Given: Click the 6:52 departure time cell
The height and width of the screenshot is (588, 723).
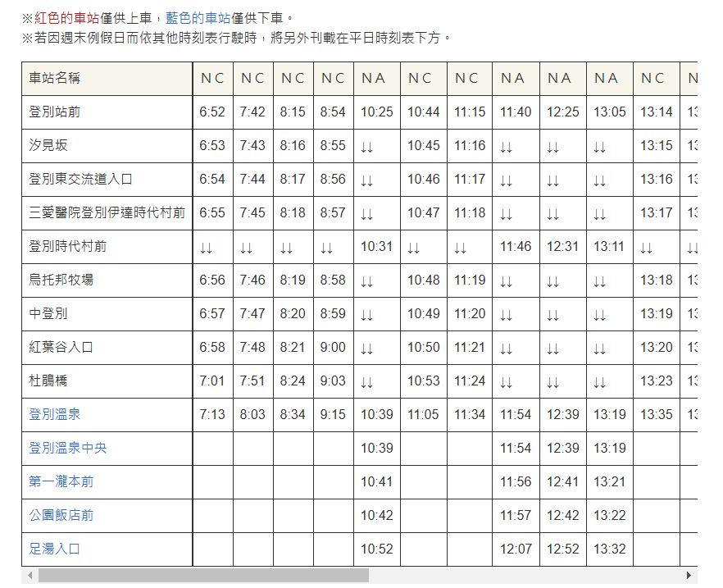Looking at the screenshot, I should coord(212,112).
